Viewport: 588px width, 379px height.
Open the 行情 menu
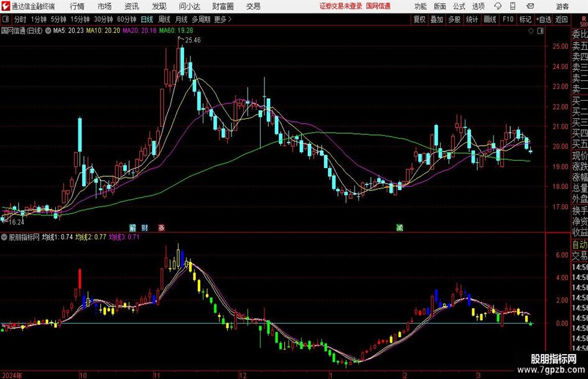pyautogui.click(x=77, y=6)
